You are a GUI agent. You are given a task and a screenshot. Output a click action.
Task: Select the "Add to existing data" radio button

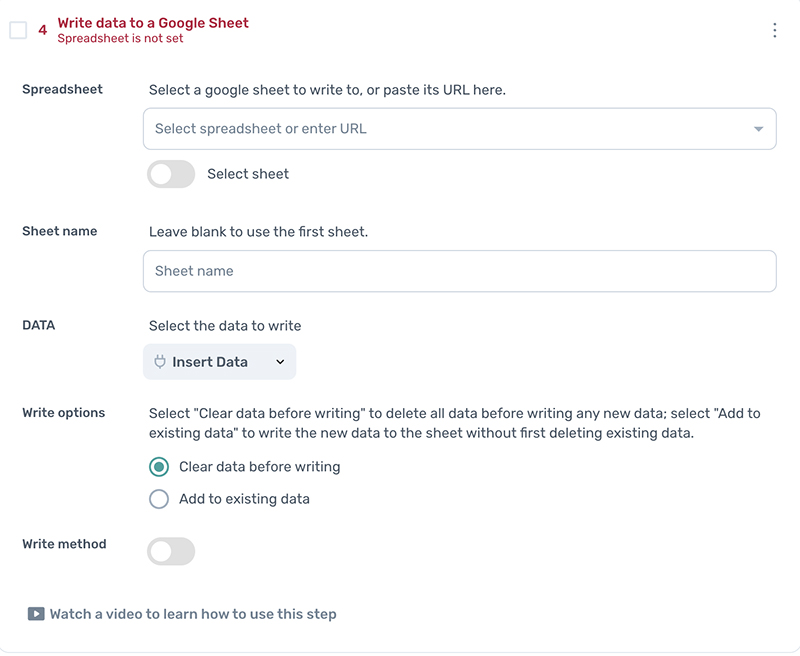pos(159,499)
